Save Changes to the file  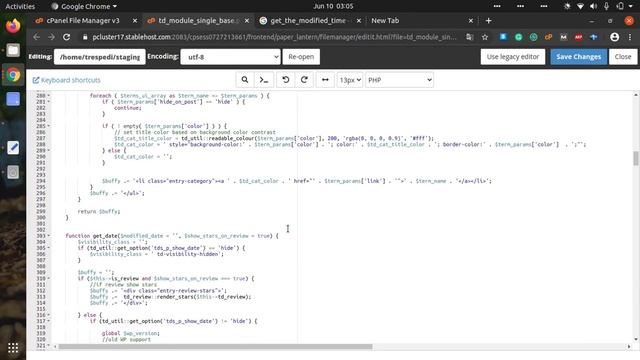578,57
